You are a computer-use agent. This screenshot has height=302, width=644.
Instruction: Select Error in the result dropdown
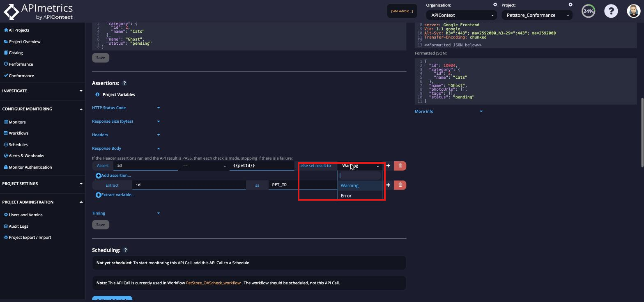(360, 196)
